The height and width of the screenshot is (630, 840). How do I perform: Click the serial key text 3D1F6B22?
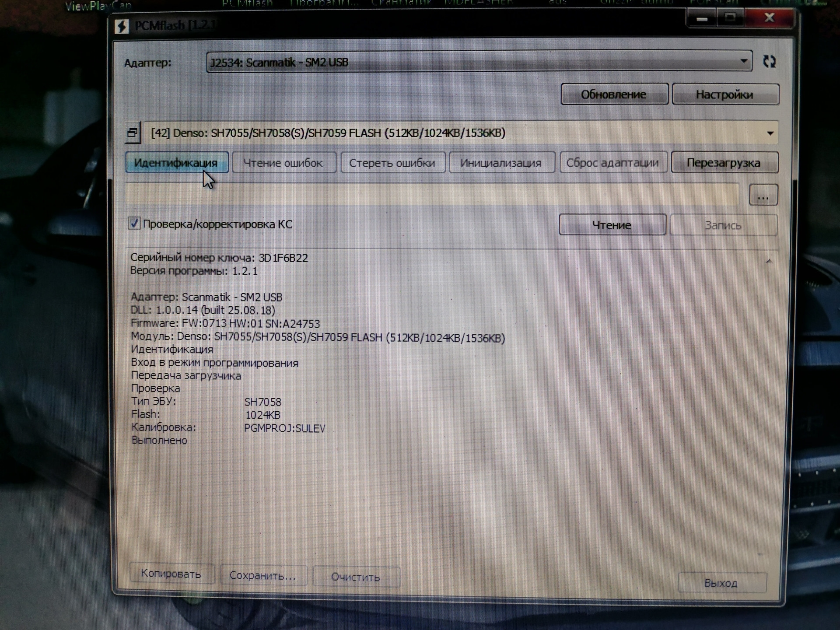coord(283,258)
